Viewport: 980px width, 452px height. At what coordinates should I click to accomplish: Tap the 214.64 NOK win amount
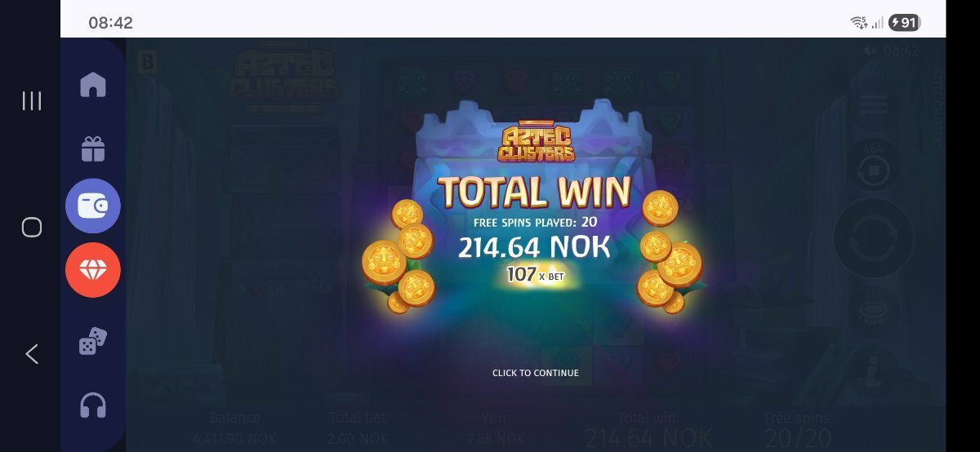(534, 246)
